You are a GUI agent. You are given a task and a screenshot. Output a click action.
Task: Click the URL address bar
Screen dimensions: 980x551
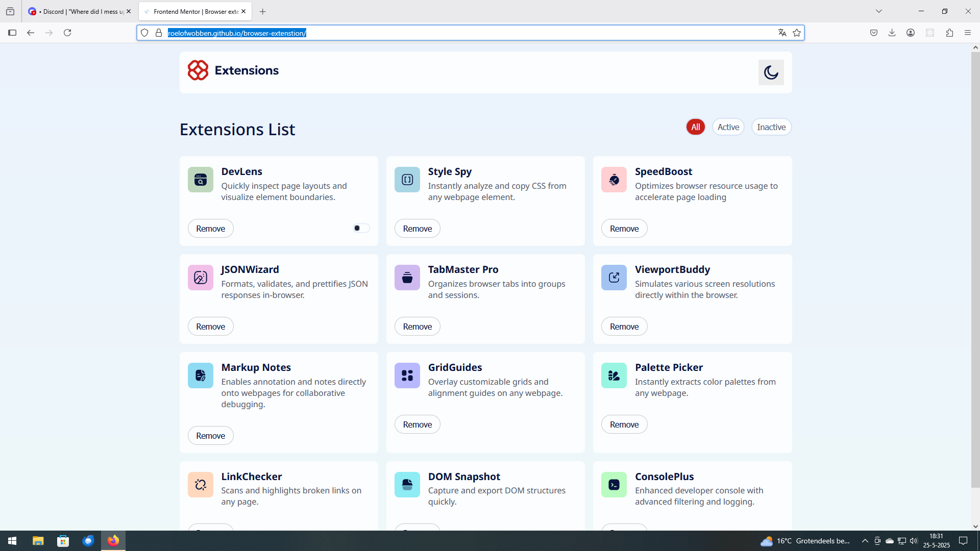pos(459,33)
